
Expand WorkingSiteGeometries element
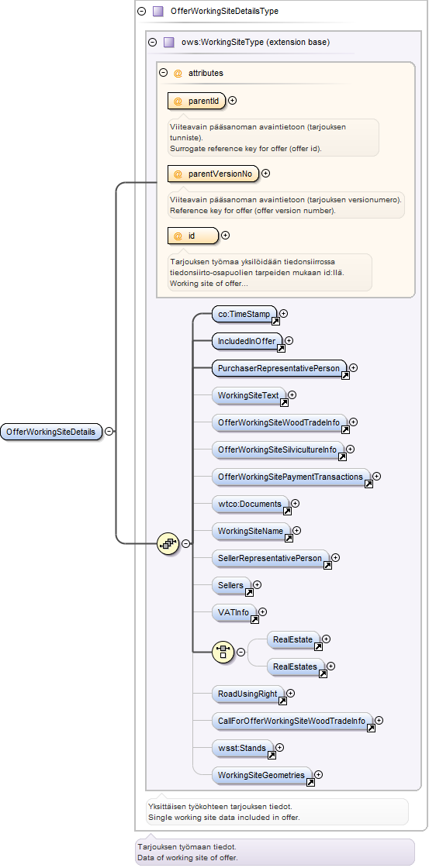coord(318,775)
